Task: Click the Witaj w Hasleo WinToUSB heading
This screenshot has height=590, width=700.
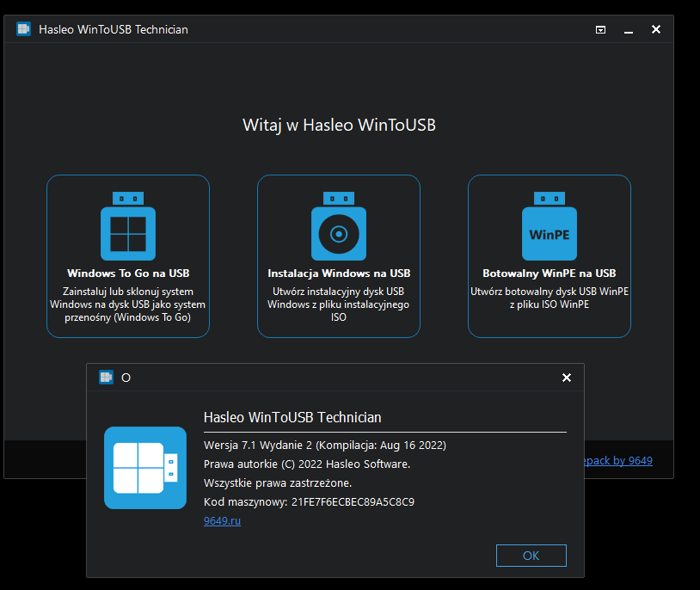Action: (x=339, y=125)
